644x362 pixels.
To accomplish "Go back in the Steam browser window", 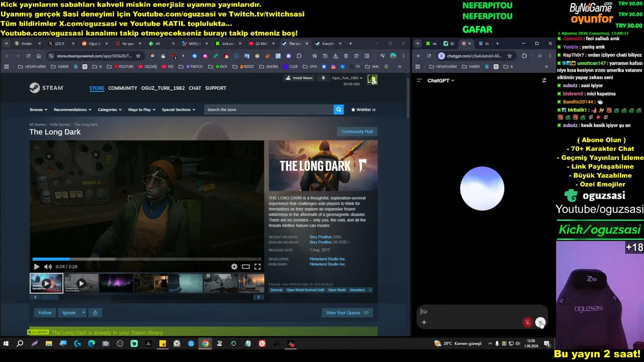I will click(7, 56).
